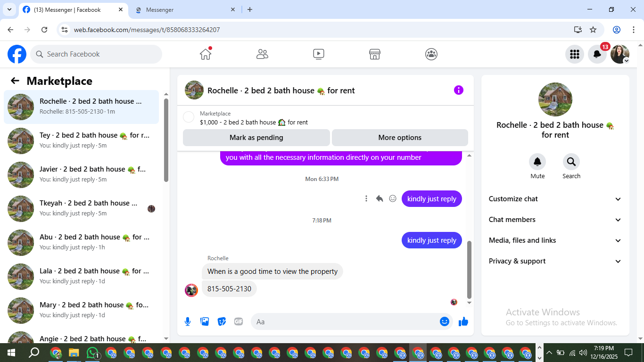The image size is (644, 362).
Task: Open the Video icon in top navigation
Action: click(319, 54)
